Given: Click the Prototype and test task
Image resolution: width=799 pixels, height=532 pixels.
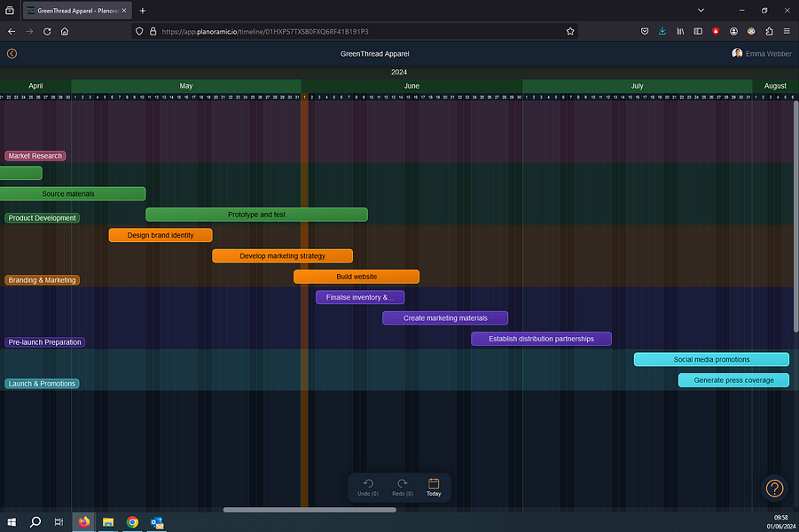Looking at the screenshot, I should [x=256, y=215].
